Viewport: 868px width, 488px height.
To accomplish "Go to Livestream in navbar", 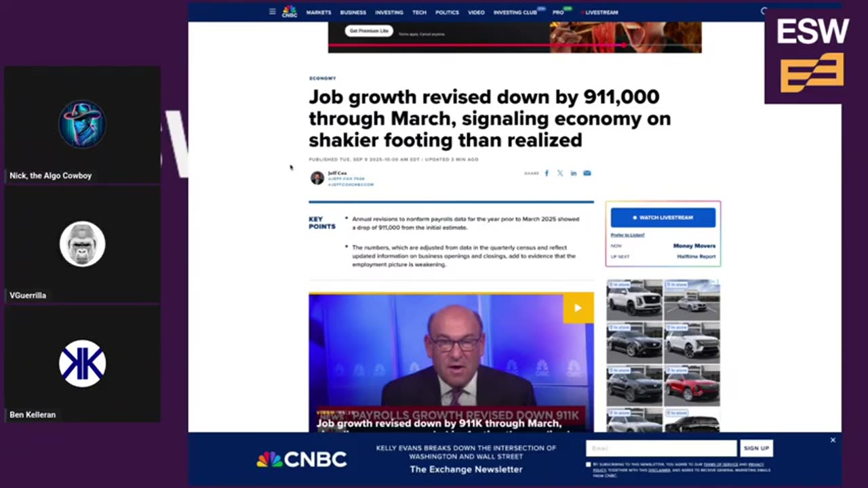I will pos(600,12).
